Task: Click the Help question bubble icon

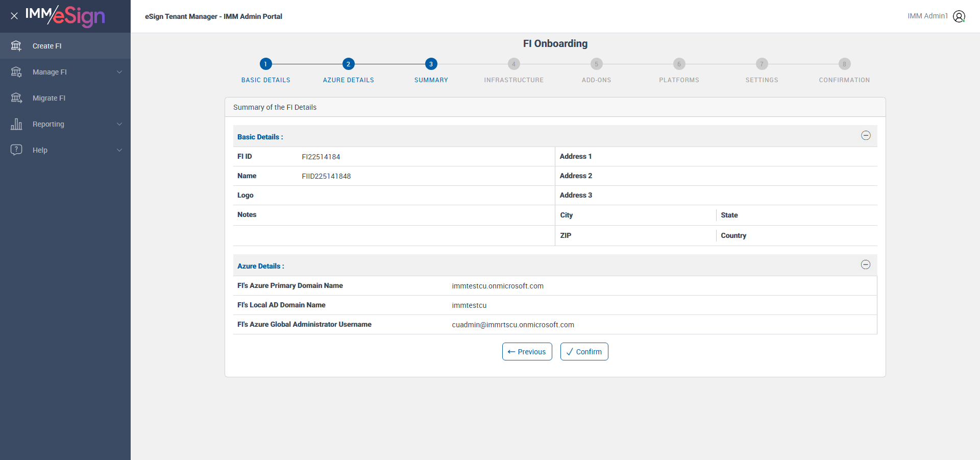Action: click(16, 150)
